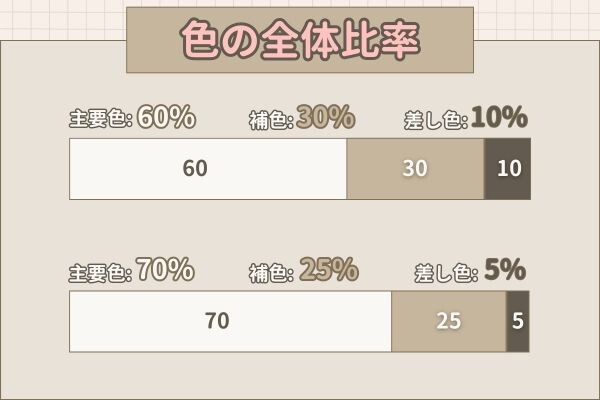Click the 主要色: 60% label
The width and height of the screenshot is (600, 400).
point(132,117)
